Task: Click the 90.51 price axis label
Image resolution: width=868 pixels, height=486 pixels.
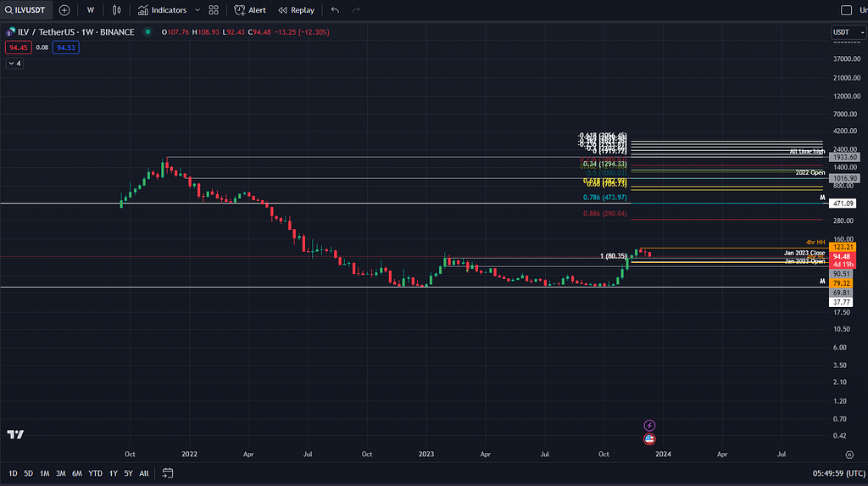Action: click(x=842, y=274)
